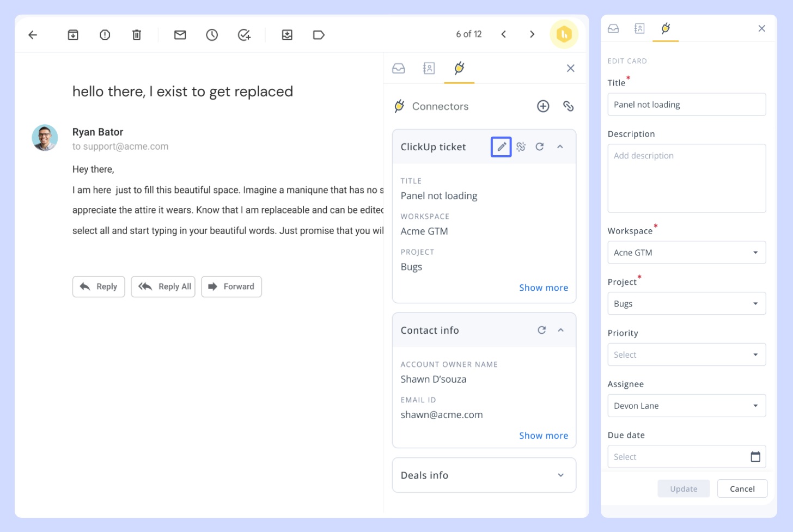
Task: Go back using the left arrow
Action: (x=33, y=35)
